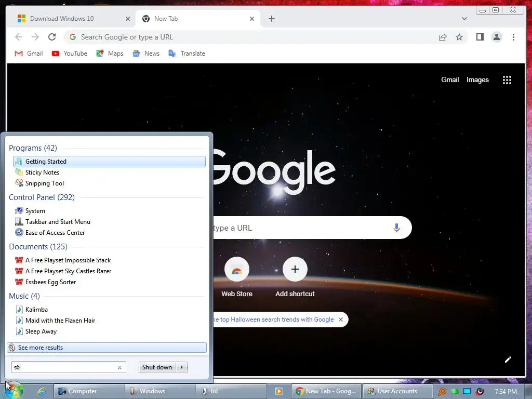Open the tab search dropdown chevron
This screenshot has height=399, width=532.
(x=464, y=19)
